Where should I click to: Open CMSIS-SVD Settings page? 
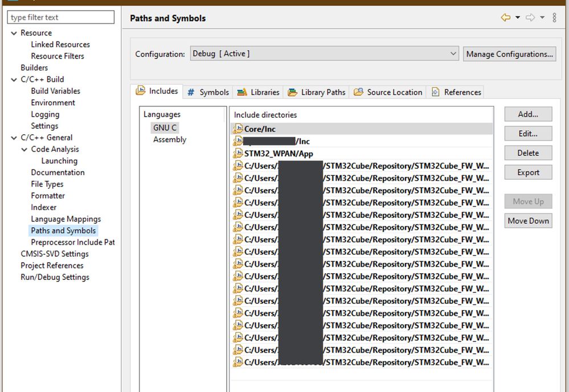point(55,254)
